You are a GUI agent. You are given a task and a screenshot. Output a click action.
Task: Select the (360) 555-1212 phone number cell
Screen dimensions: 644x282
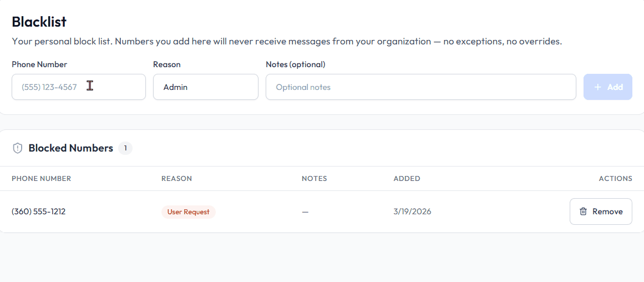38,211
